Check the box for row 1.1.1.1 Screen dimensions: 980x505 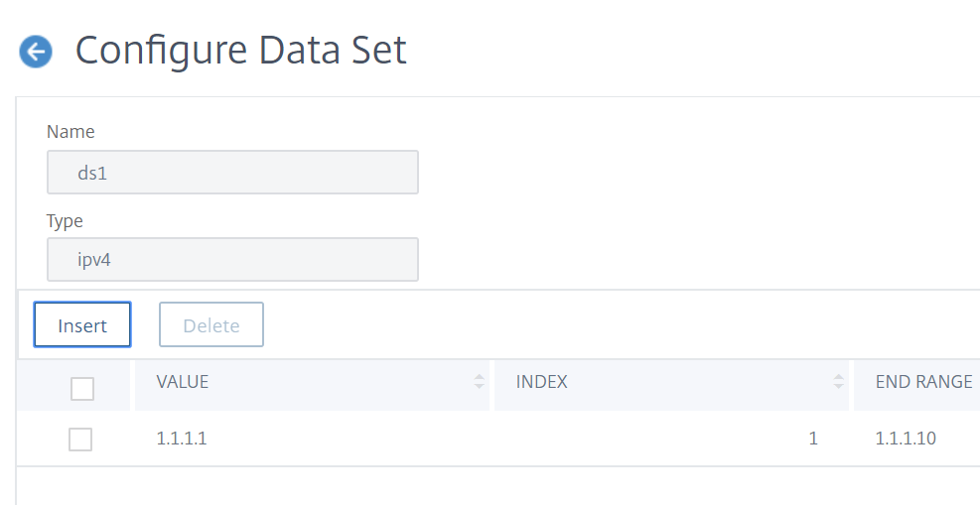(x=80, y=440)
